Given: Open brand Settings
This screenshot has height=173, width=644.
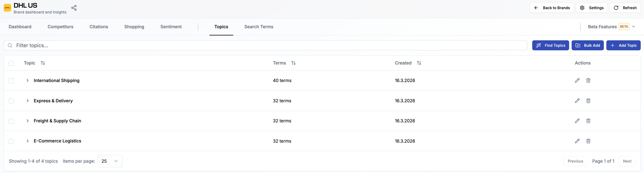Looking at the screenshot, I should tap(592, 8).
